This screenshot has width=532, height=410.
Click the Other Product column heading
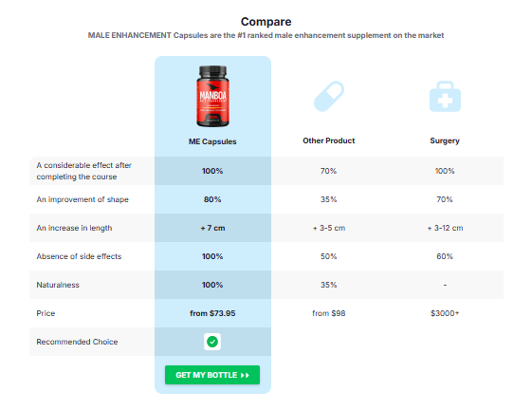(x=329, y=140)
